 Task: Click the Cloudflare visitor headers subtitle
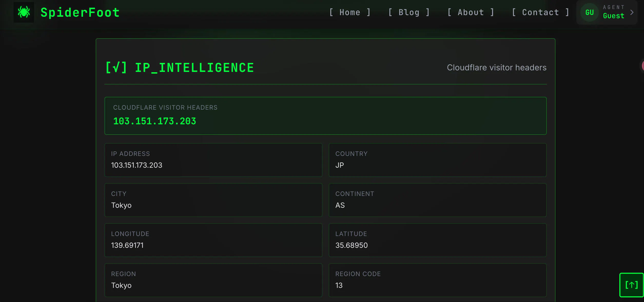(x=496, y=68)
